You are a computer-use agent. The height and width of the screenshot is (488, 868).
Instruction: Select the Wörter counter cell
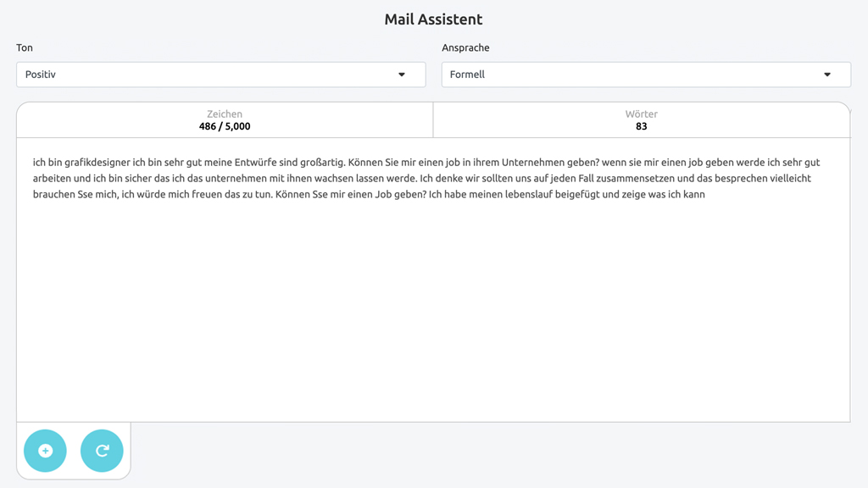pyautogui.click(x=642, y=120)
